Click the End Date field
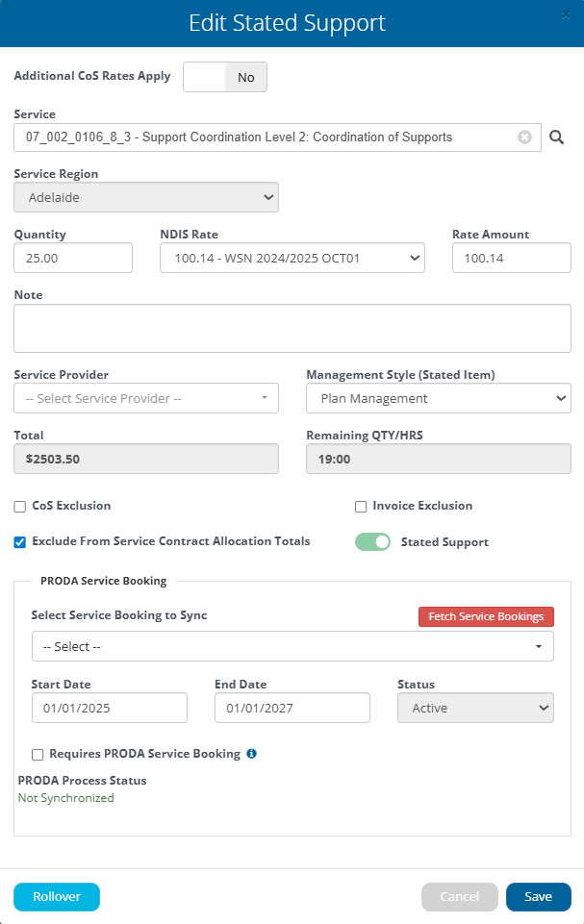This screenshot has height=924, width=584. pos(292,708)
